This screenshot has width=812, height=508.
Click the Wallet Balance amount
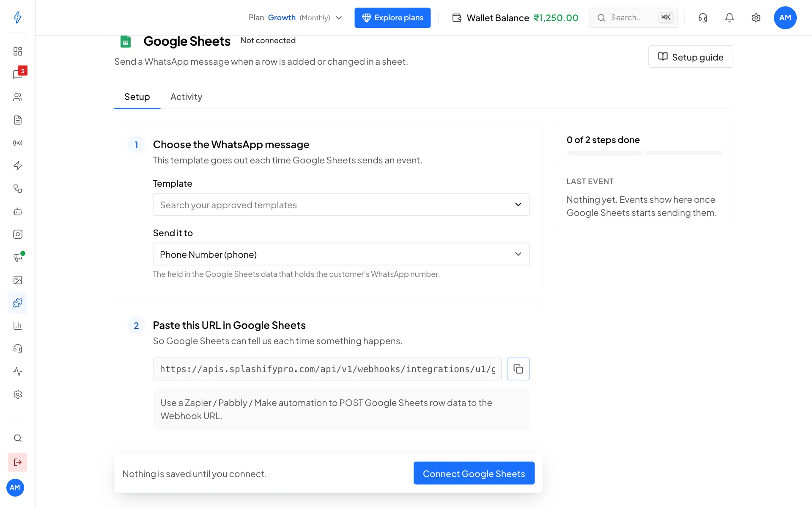pyautogui.click(x=556, y=18)
